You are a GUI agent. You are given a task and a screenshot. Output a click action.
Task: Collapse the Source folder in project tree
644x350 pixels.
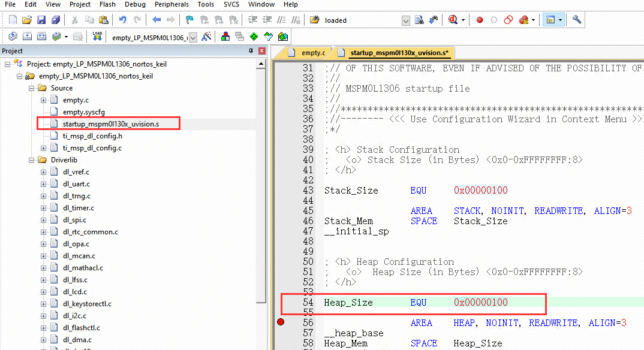pos(32,88)
